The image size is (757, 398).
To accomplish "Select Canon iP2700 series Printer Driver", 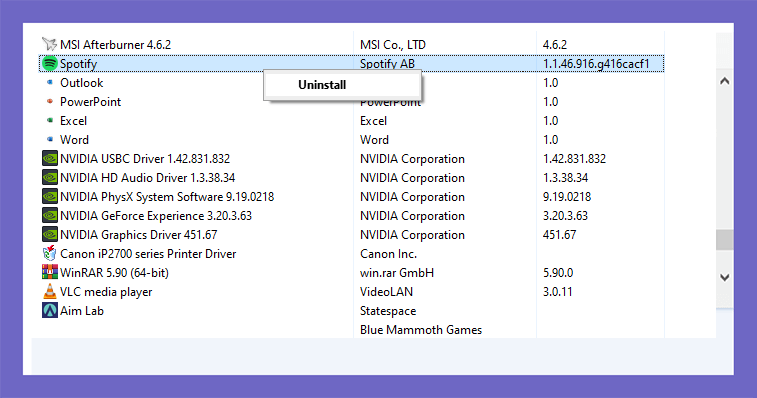I will [148, 254].
